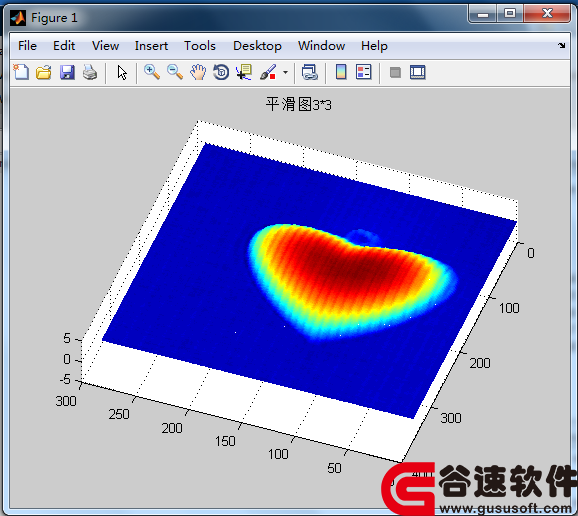Click the Show Plot Tools icon
578x516 pixels.
418,72
